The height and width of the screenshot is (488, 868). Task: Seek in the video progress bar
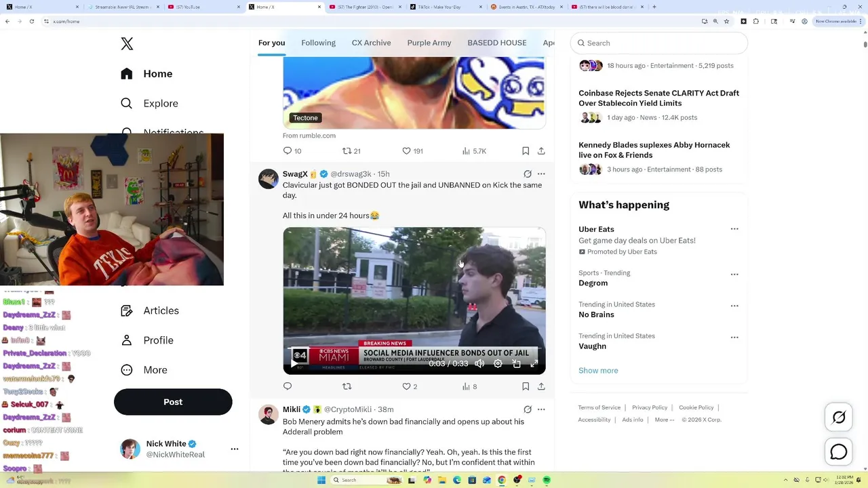coord(414,348)
